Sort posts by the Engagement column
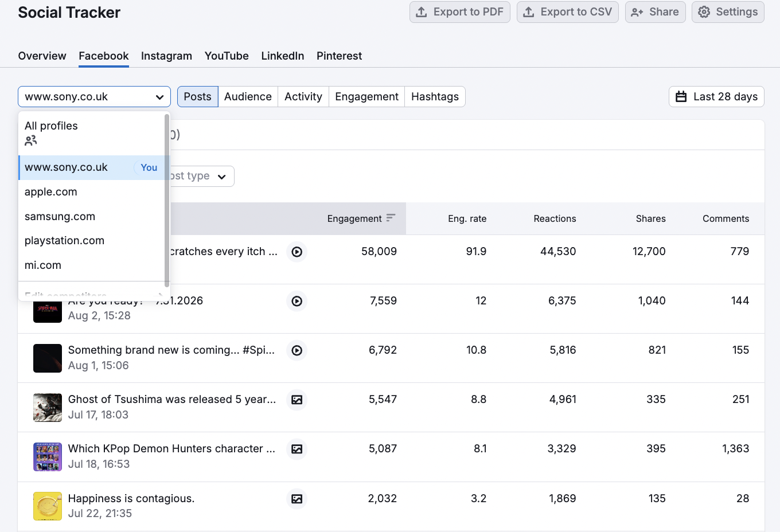The image size is (780, 532). tap(361, 218)
